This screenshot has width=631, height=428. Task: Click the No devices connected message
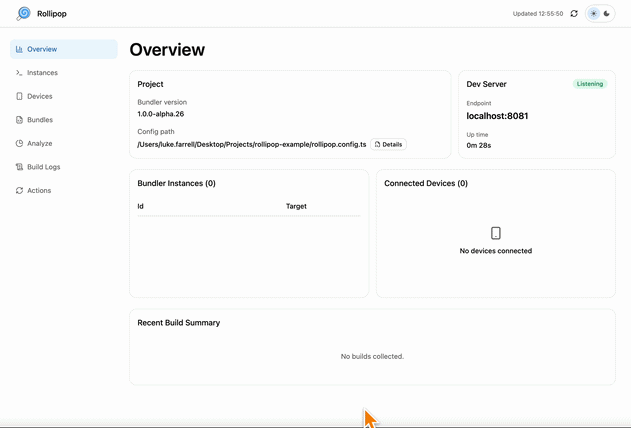click(496, 251)
